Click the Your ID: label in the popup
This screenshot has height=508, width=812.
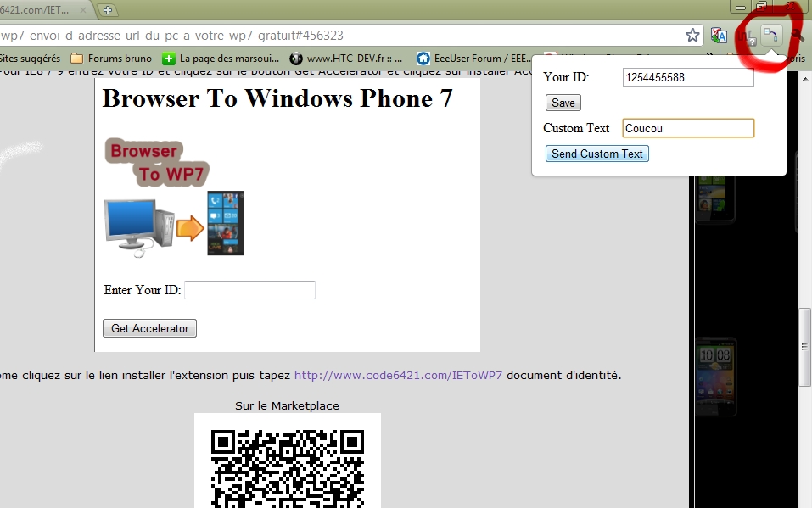566,77
